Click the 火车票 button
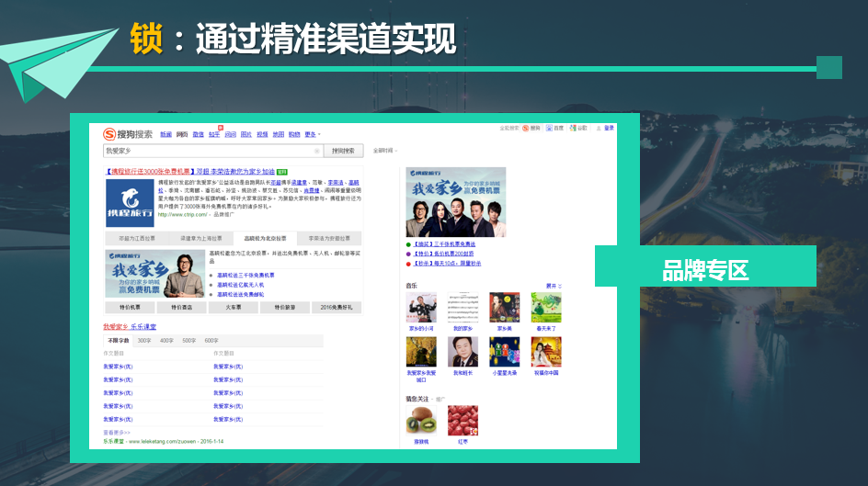The image size is (868, 486). pyautogui.click(x=233, y=308)
